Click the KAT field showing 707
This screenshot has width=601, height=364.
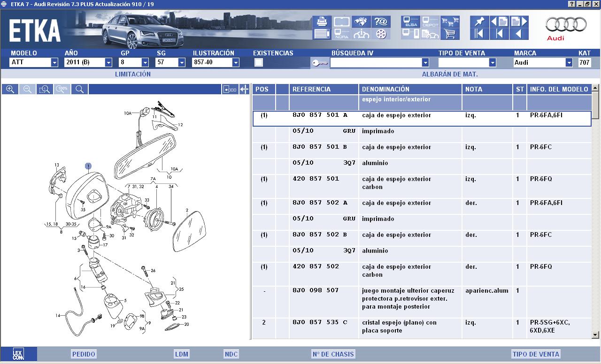pos(584,62)
